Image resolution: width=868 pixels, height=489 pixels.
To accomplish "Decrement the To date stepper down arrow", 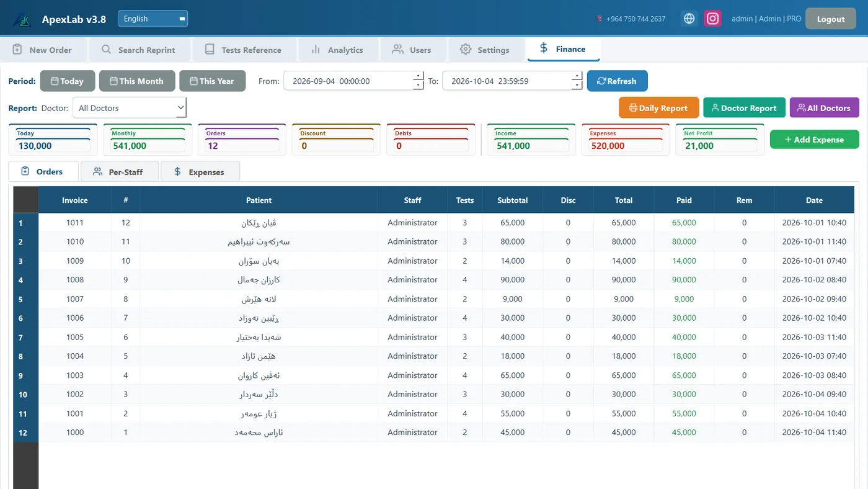I will 577,85.
